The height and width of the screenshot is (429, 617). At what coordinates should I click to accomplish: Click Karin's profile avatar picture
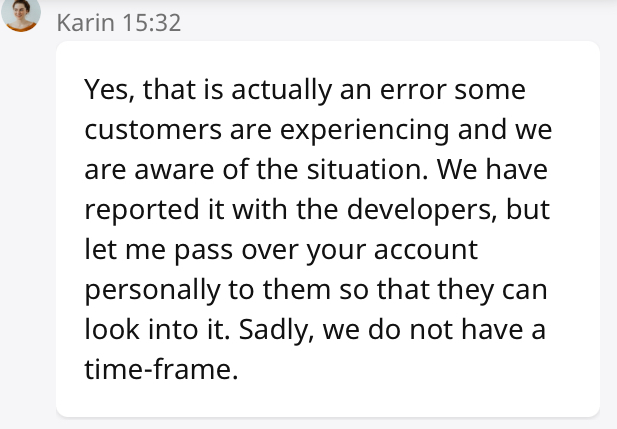click(22, 14)
